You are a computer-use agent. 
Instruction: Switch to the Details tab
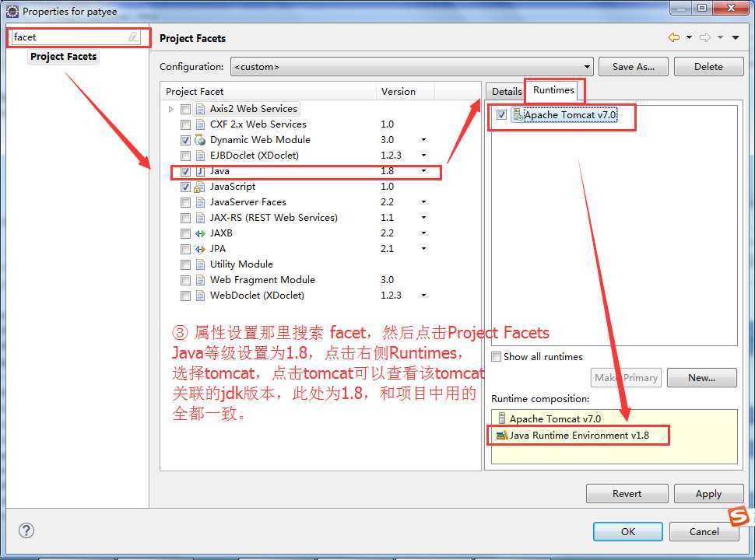(507, 92)
